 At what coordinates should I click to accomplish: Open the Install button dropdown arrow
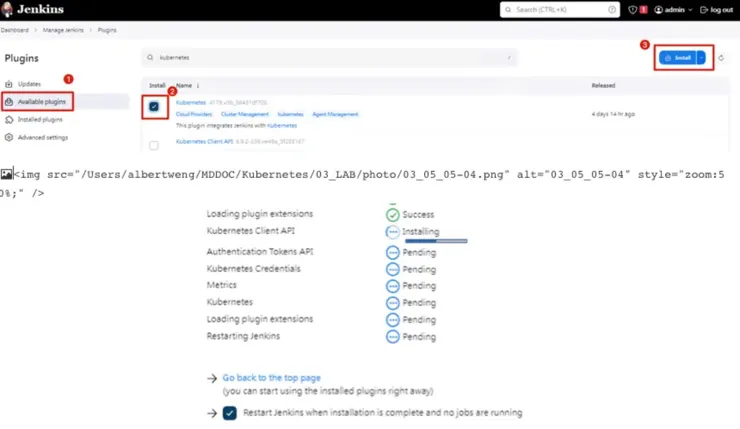(x=701, y=58)
